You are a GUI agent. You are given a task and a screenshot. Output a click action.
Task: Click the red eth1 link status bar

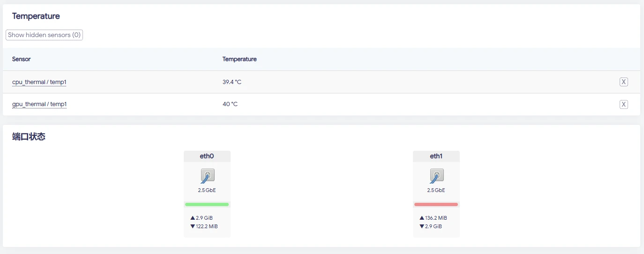(436, 204)
